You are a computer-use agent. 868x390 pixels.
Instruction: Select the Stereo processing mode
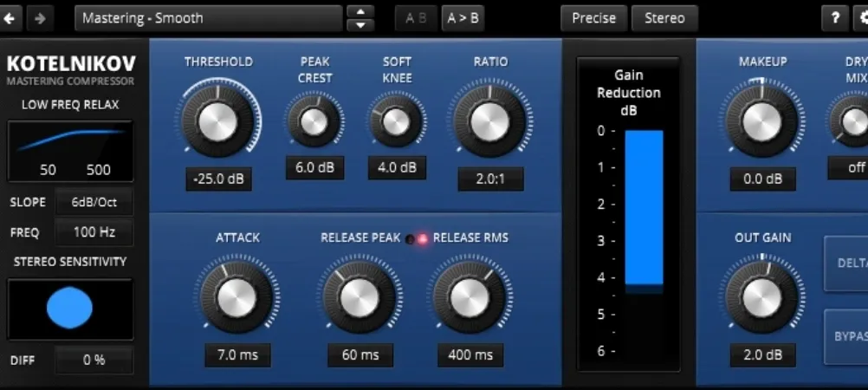tap(664, 17)
